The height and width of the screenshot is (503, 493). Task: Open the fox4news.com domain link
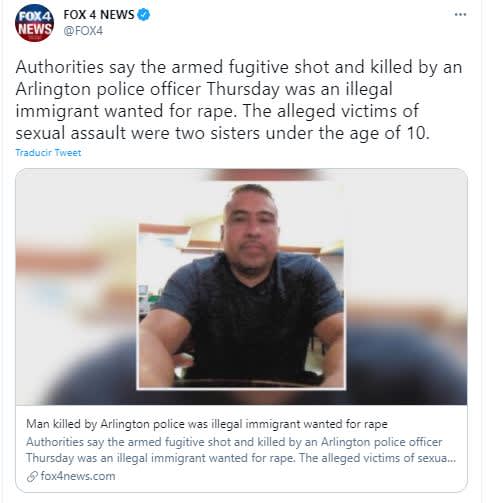coord(78,476)
